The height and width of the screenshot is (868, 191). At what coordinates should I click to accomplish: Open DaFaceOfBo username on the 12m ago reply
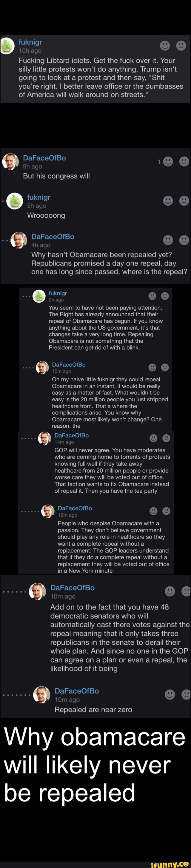pyautogui.click(x=75, y=508)
